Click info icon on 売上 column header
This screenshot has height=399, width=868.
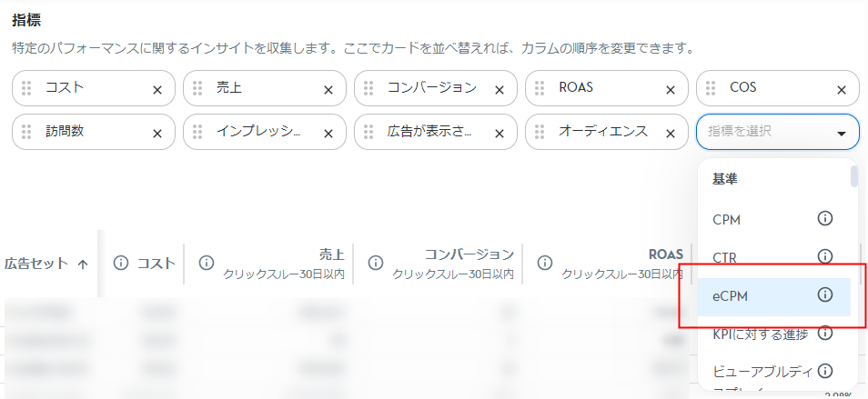point(206,263)
